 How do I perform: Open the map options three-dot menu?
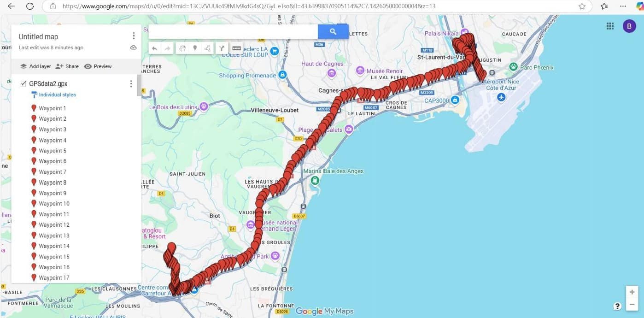pos(134,36)
